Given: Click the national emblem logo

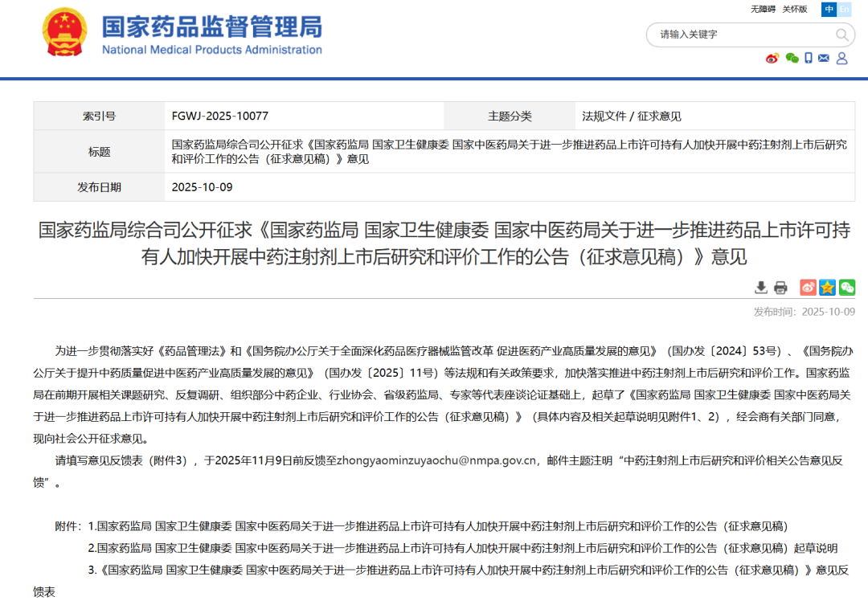Looking at the screenshot, I should coord(65,32).
